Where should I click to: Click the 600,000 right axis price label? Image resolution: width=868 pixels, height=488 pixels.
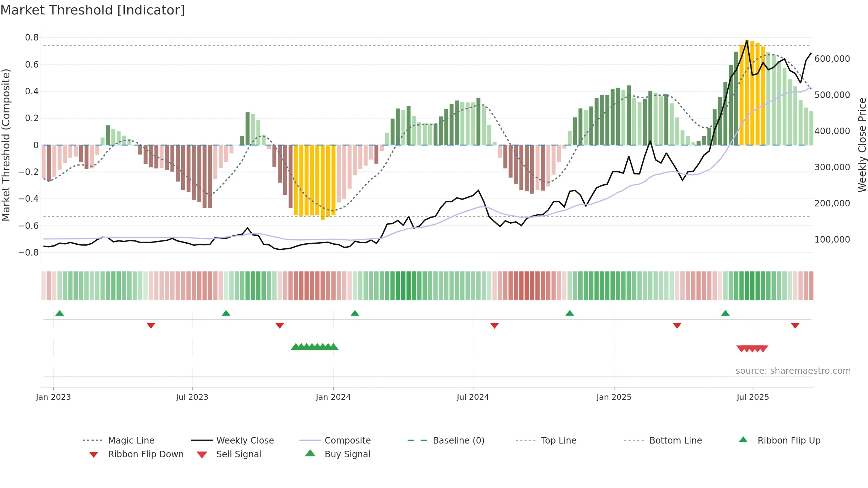[x=832, y=59]
